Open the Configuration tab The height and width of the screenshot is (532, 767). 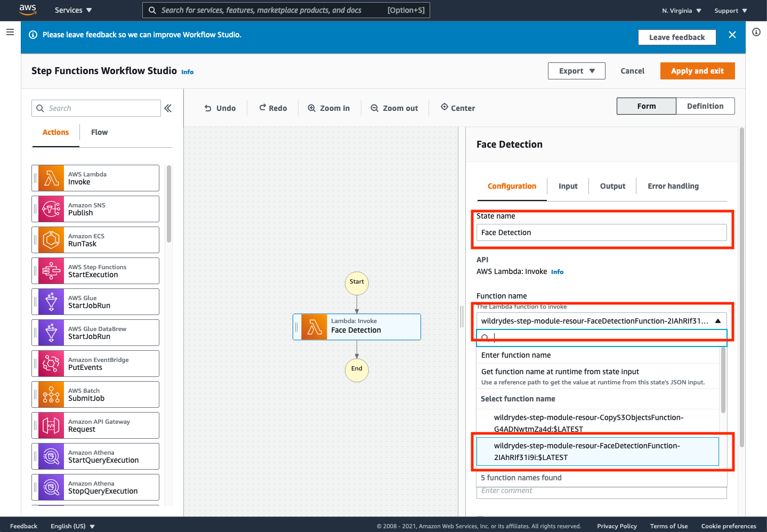pos(512,186)
